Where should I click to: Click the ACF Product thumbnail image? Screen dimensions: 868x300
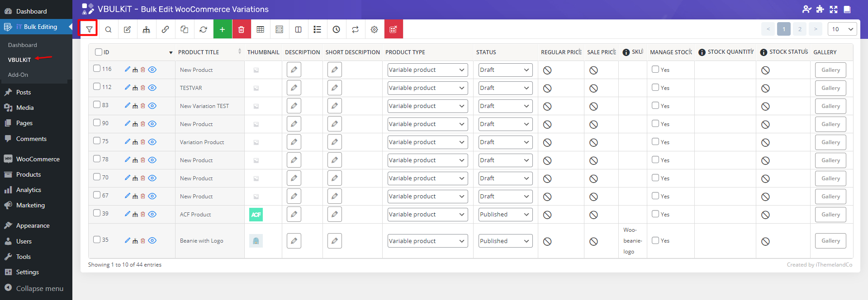(x=256, y=215)
